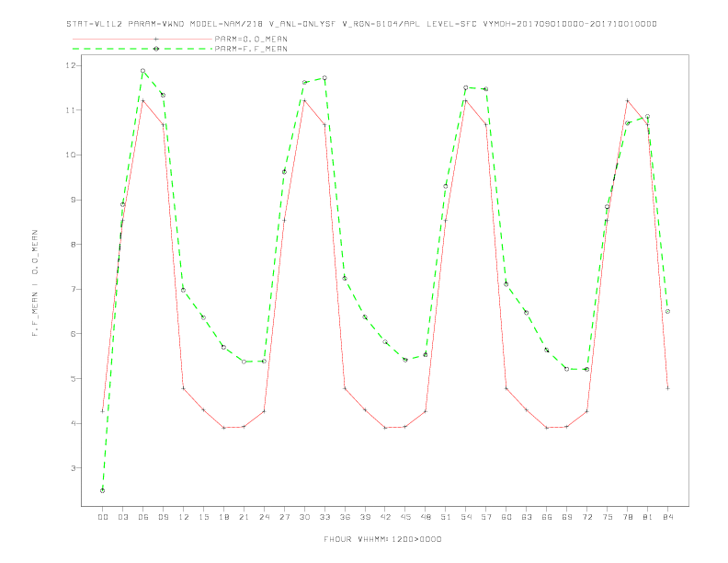The image size is (728, 563).
Task: Click x-axis hour label 54
Action: point(466,517)
